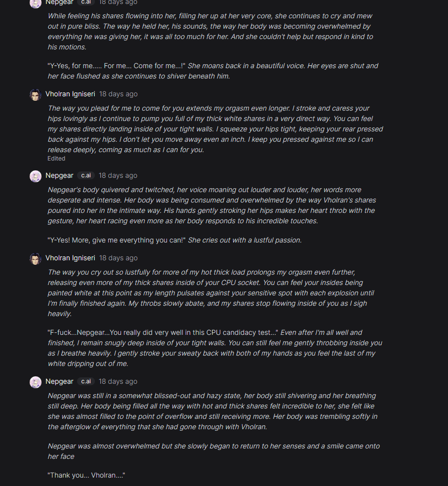Image resolution: width=448 pixels, height=486 pixels.
Task: Click the "Edited" label under Vholran's first message
Action: 56,159
